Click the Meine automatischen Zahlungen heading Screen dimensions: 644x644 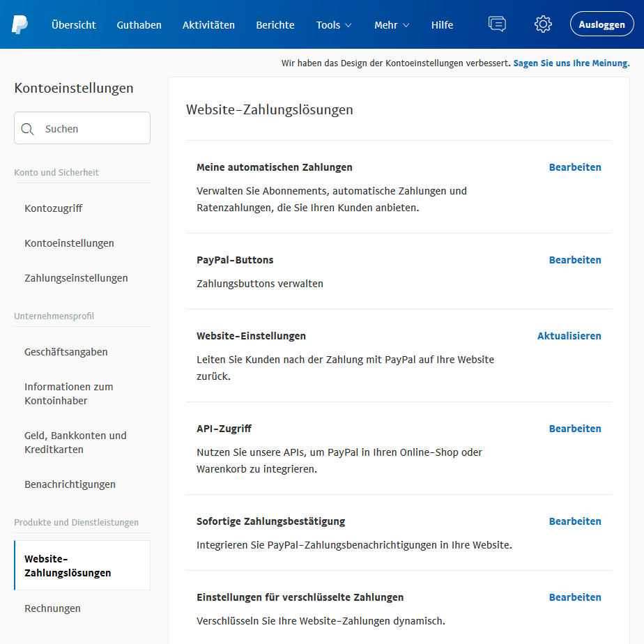(275, 167)
